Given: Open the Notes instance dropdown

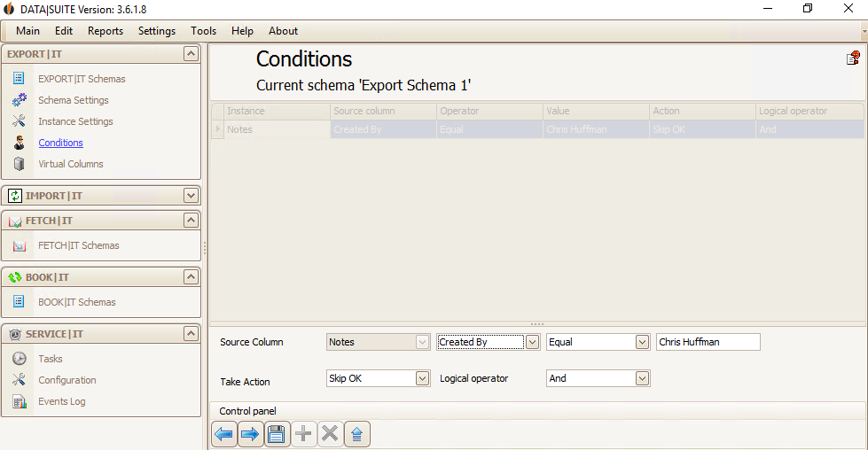Looking at the screenshot, I should click(x=422, y=342).
